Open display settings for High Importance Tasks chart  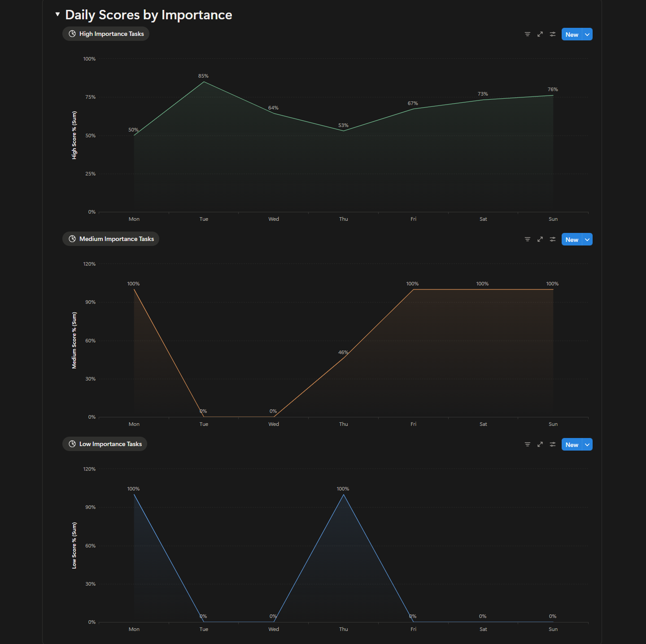[553, 34]
